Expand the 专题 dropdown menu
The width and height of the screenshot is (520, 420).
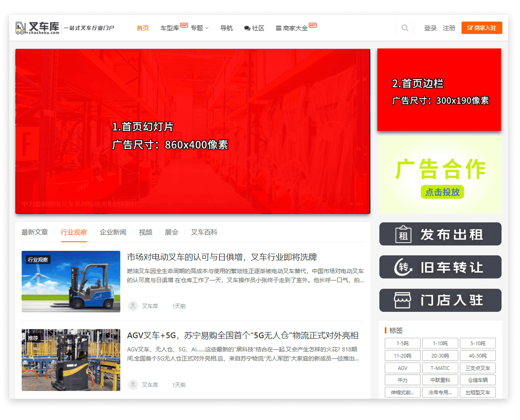[x=200, y=28]
